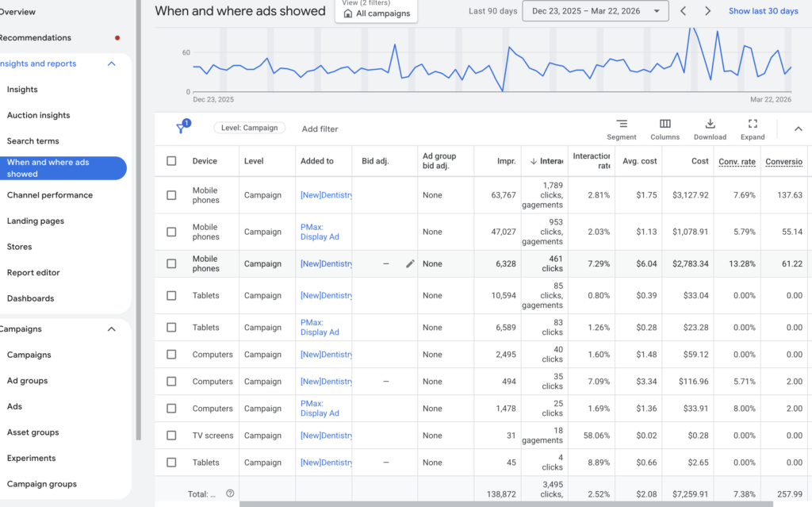
Task: Select the first Mobile phones row checkbox
Action: pyautogui.click(x=171, y=195)
